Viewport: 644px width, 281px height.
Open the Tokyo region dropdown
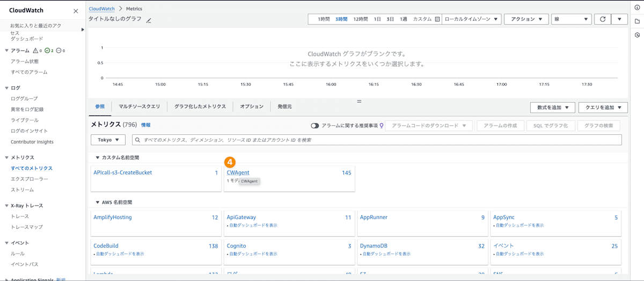point(108,140)
